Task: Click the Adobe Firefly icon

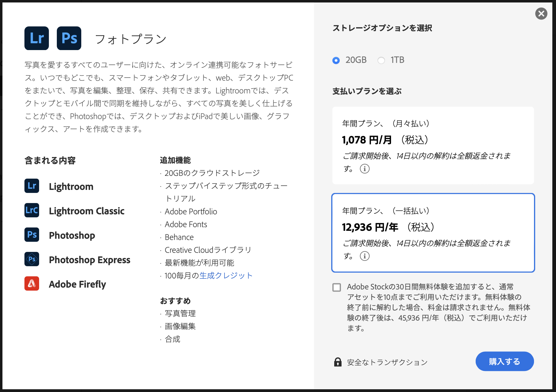Action: click(x=32, y=284)
